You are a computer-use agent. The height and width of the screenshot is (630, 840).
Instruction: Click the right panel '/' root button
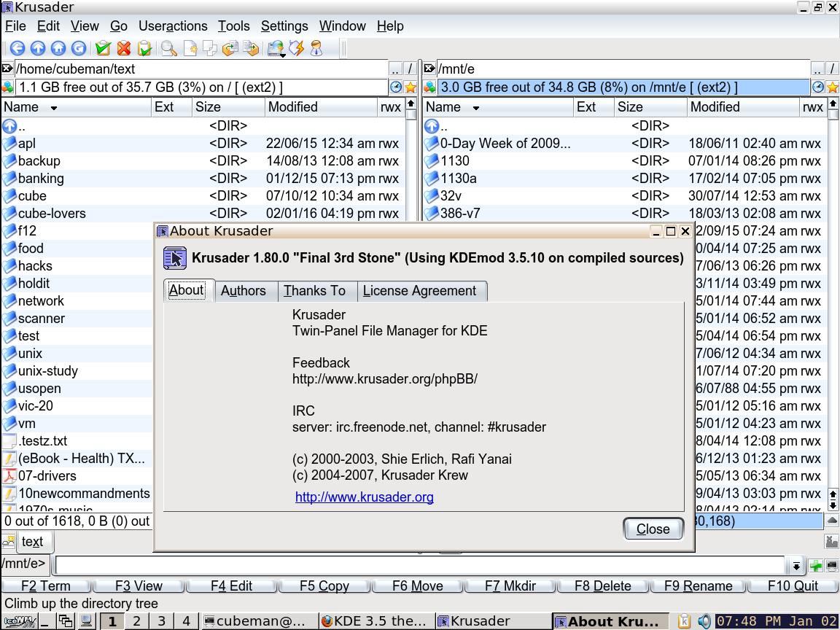pos(832,69)
